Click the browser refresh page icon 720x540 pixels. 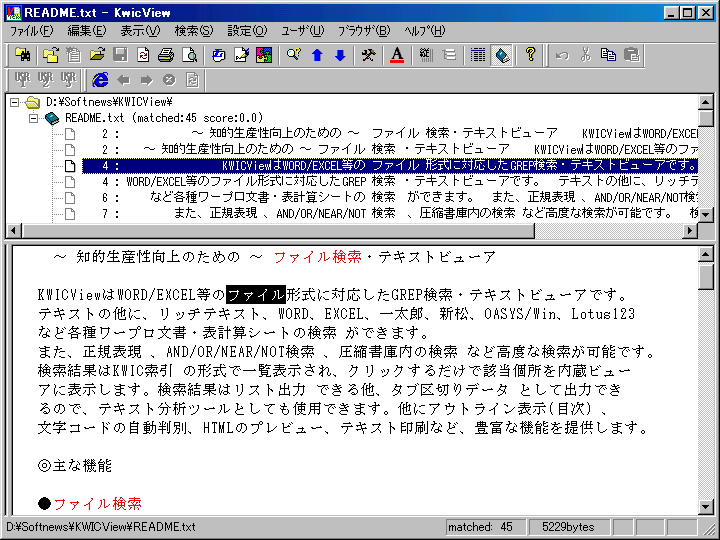click(x=192, y=80)
